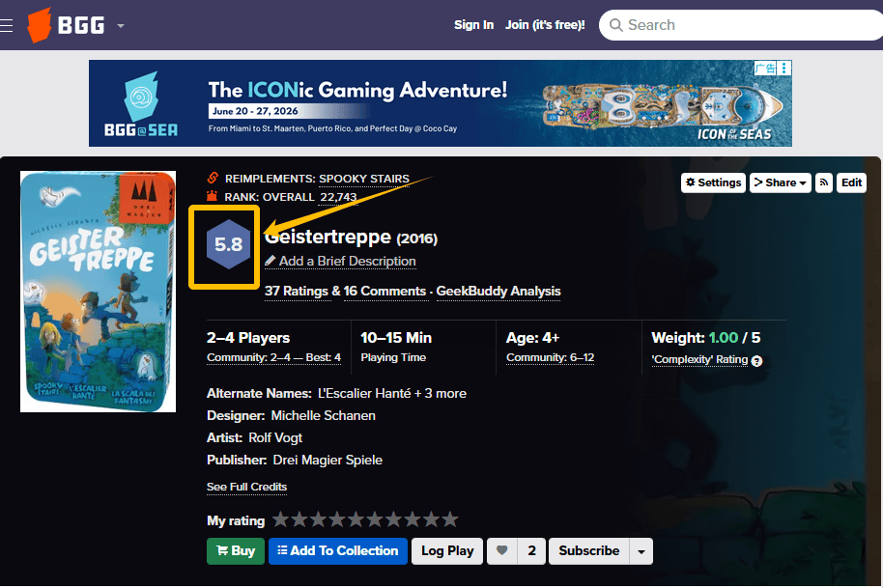Expand the Subscribe options arrow
Screen dimensions: 883x588
(x=641, y=551)
